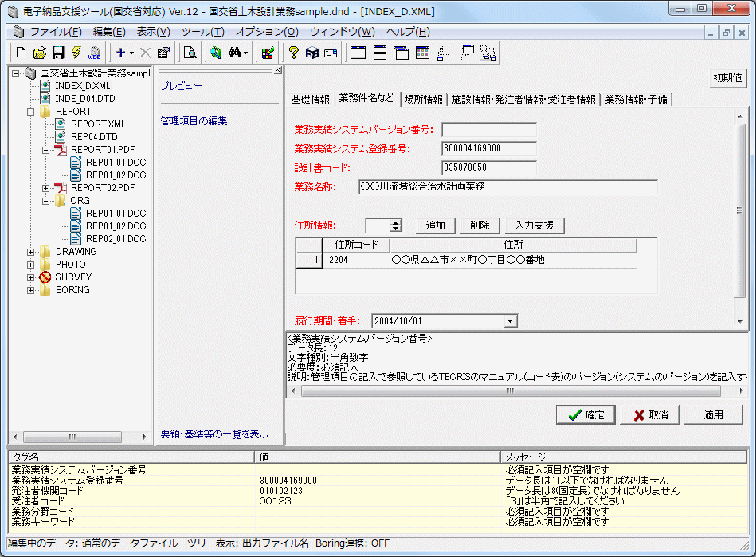Tile windows vertically using the toolbar icon
The height and width of the screenshot is (557, 756).
tap(358, 53)
